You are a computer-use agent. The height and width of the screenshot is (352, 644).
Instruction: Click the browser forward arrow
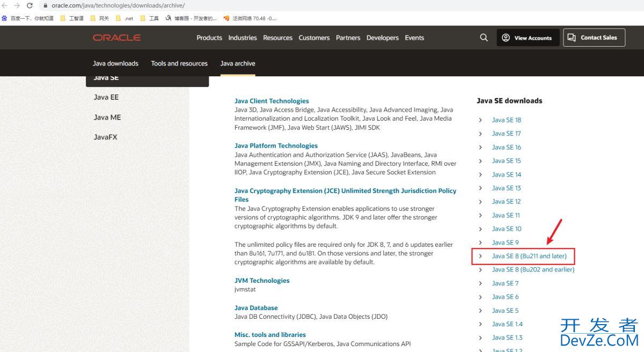[x=17, y=5]
